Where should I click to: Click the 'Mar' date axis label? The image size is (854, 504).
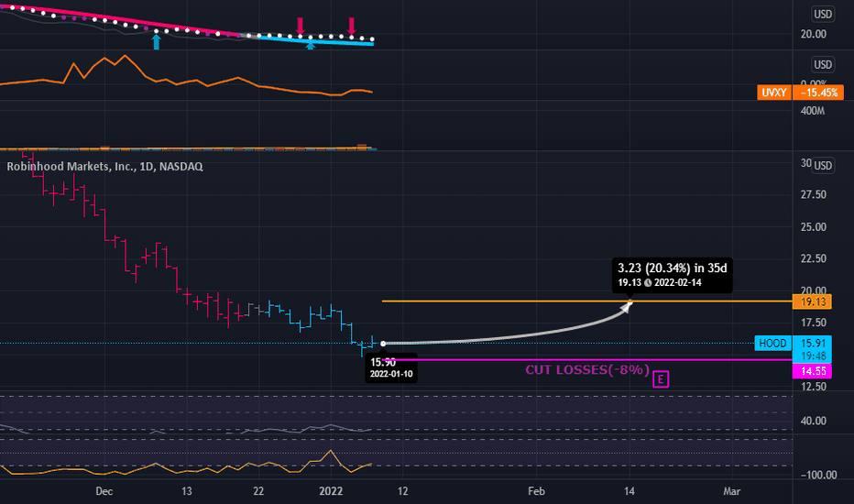pos(731,491)
